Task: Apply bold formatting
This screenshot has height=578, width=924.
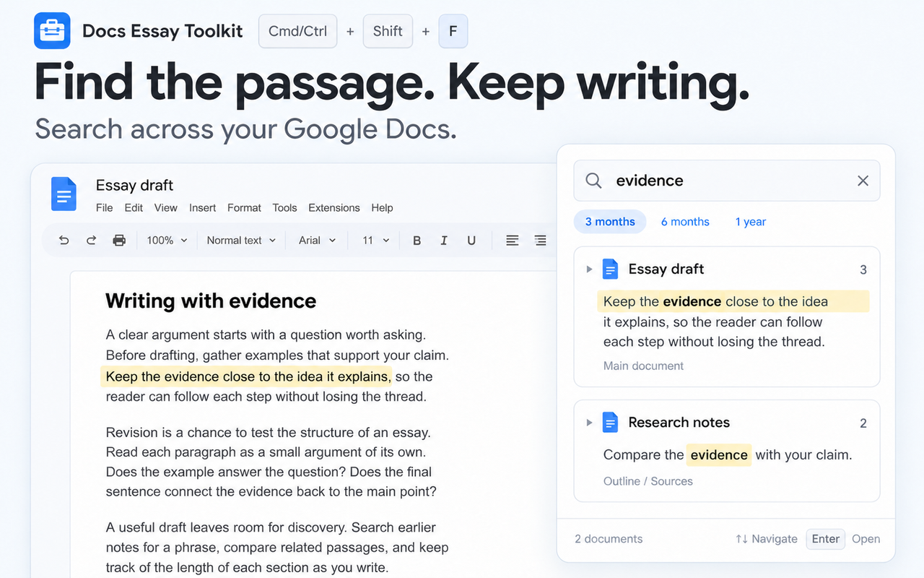Action: [417, 241]
